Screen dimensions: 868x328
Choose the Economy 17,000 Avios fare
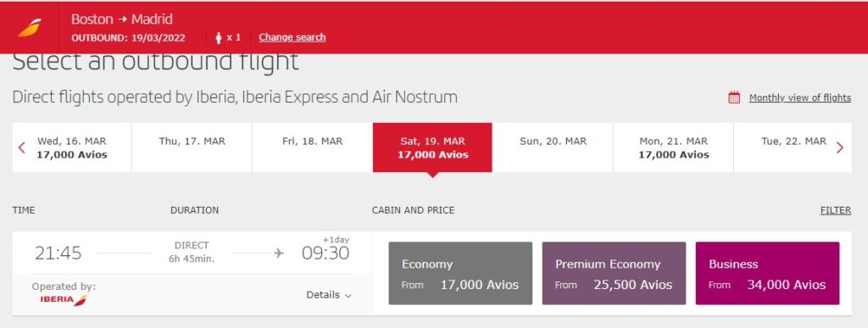click(x=460, y=273)
